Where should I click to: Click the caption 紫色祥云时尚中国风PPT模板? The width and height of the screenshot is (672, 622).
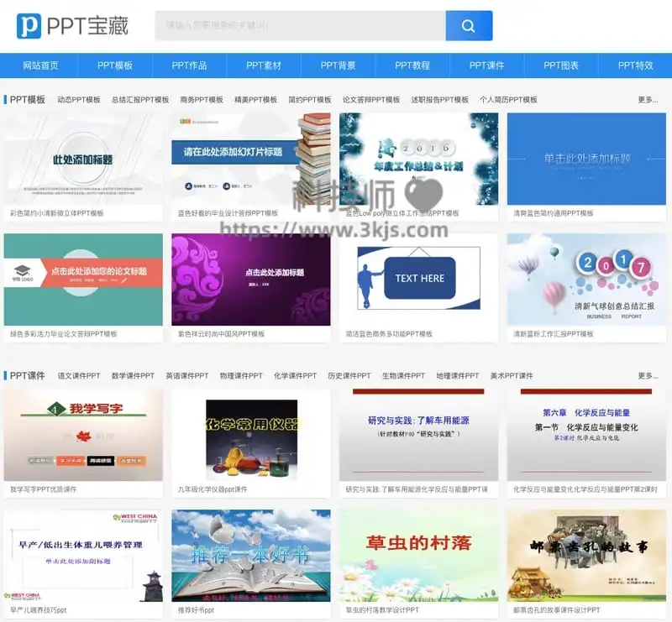pos(221,334)
